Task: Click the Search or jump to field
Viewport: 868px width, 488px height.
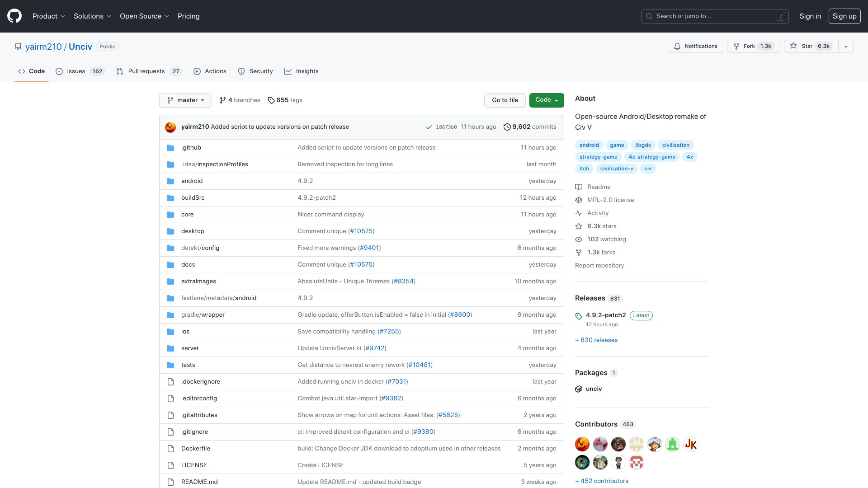Action: coord(715,16)
